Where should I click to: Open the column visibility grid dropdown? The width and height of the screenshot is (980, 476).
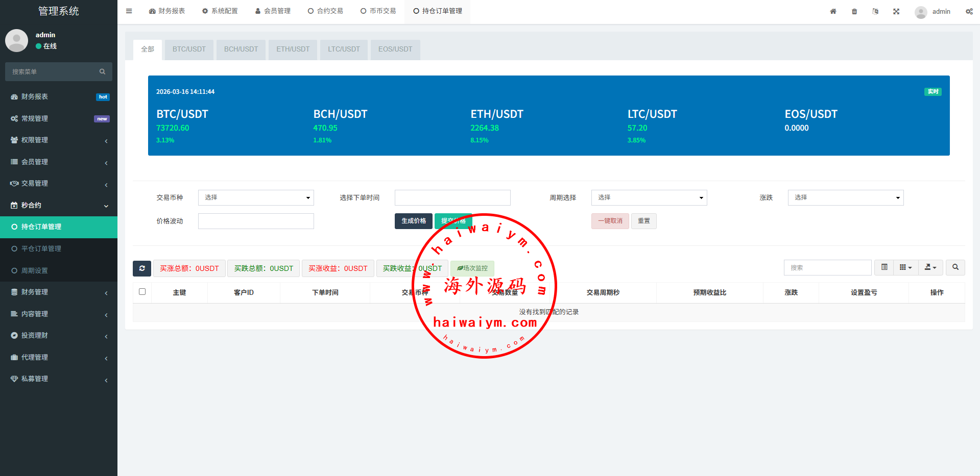905,267
